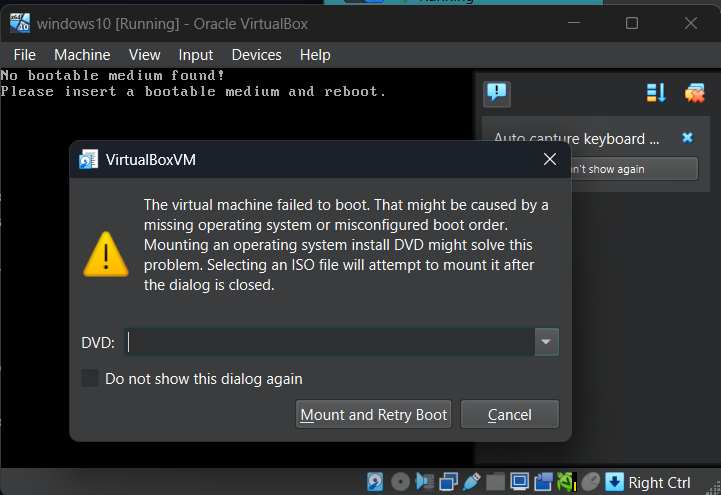Click inside the DVD path field
The height and width of the screenshot is (495, 721).
coord(329,342)
